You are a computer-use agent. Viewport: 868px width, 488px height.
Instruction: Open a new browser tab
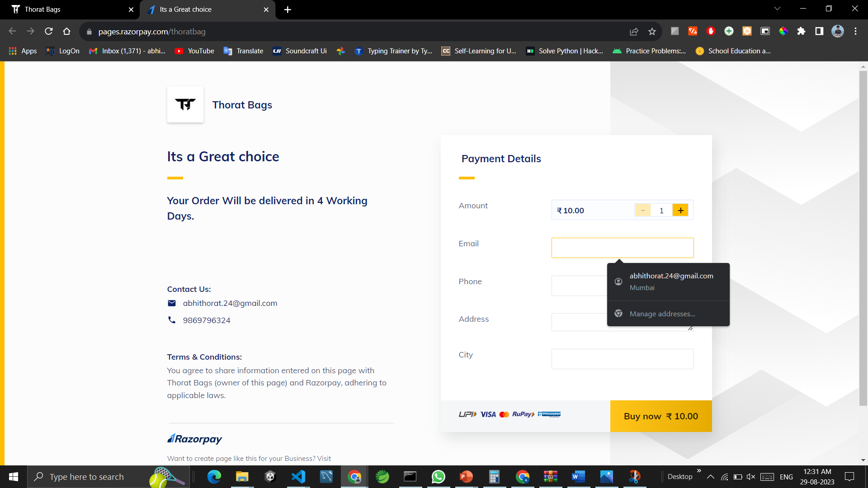[x=288, y=9]
